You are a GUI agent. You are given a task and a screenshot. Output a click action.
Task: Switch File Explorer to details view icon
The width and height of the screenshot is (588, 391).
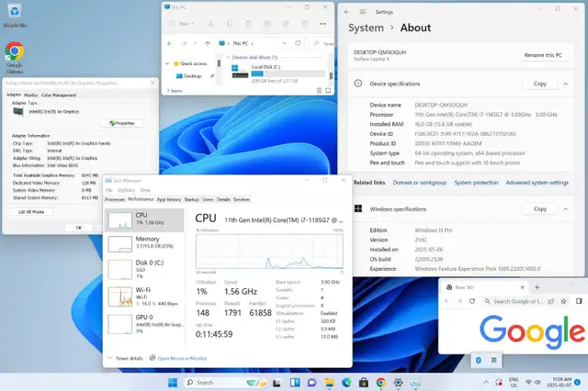319,90
